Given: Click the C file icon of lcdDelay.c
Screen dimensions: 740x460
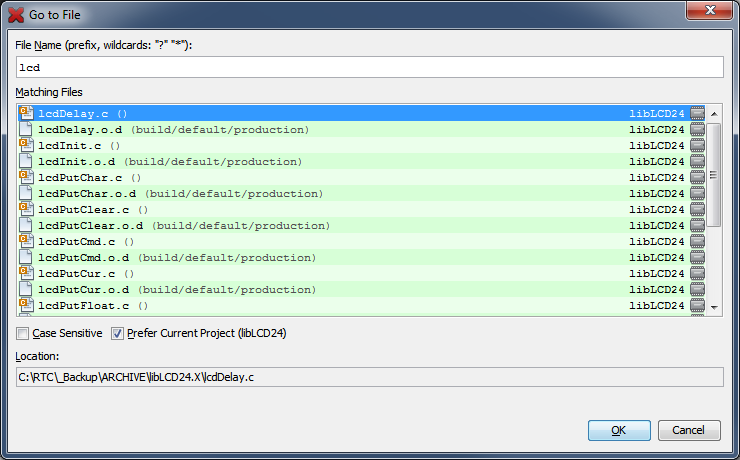Looking at the screenshot, I should point(26,113).
